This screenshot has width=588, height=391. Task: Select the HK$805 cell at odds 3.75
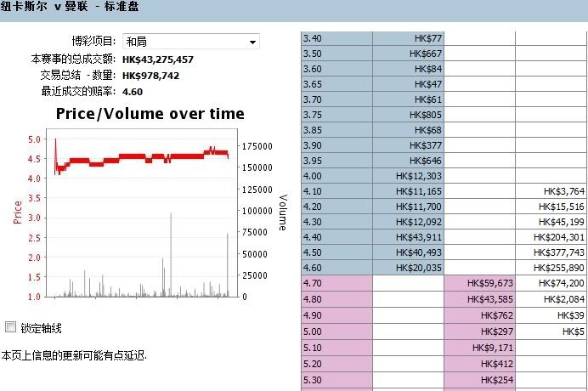408,115
